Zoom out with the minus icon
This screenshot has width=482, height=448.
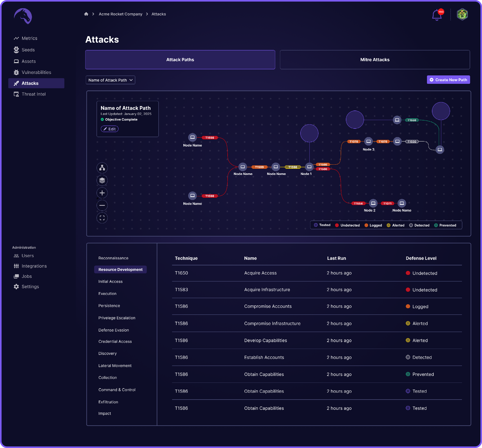point(102,205)
